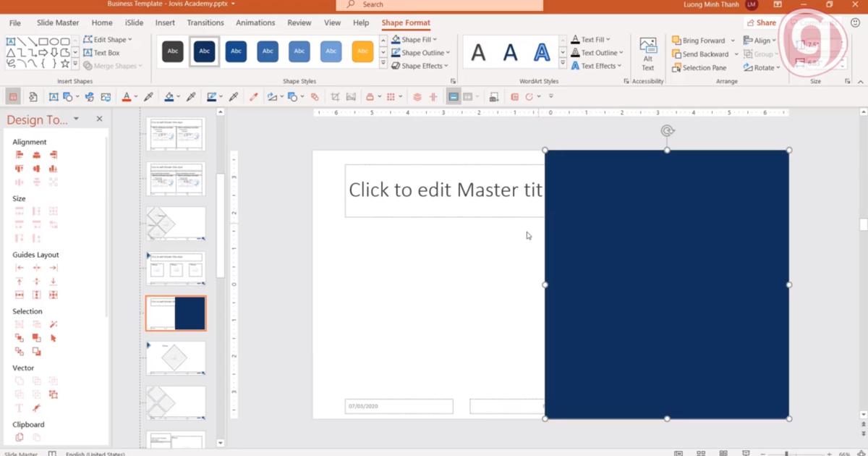Select the highlighted slide layout thumbnail
This screenshot has width=868, height=456.
coord(175,313)
